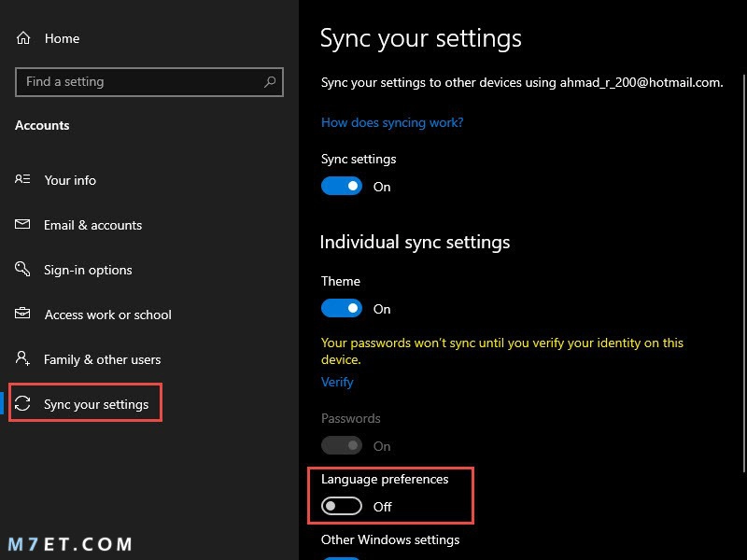Image resolution: width=747 pixels, height=560 pixels.
Task: Open 'How does syncing work?' link
Action: 392,123
